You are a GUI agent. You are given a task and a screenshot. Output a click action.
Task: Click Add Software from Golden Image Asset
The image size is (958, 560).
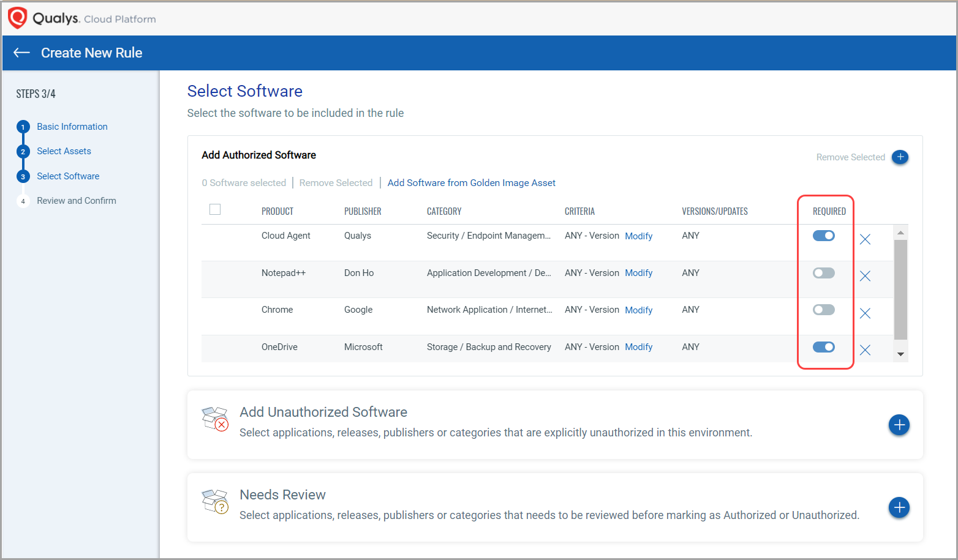click(x=472, y=182)
